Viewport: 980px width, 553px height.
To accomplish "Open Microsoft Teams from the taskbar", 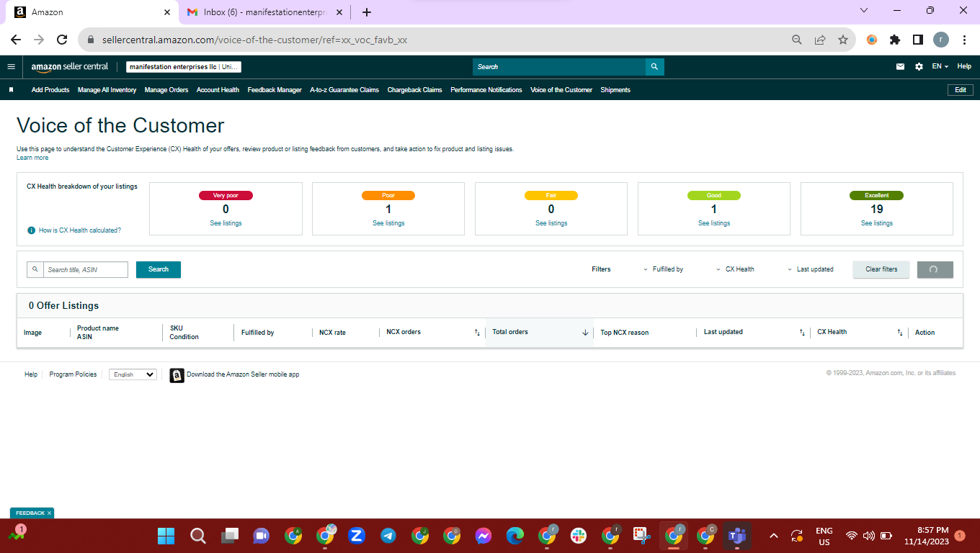I will pyautogui.click(x=736, y=536).
